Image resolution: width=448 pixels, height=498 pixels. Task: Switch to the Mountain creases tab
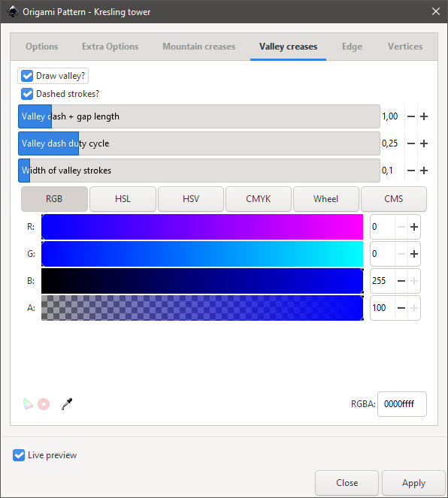point(199,47)
